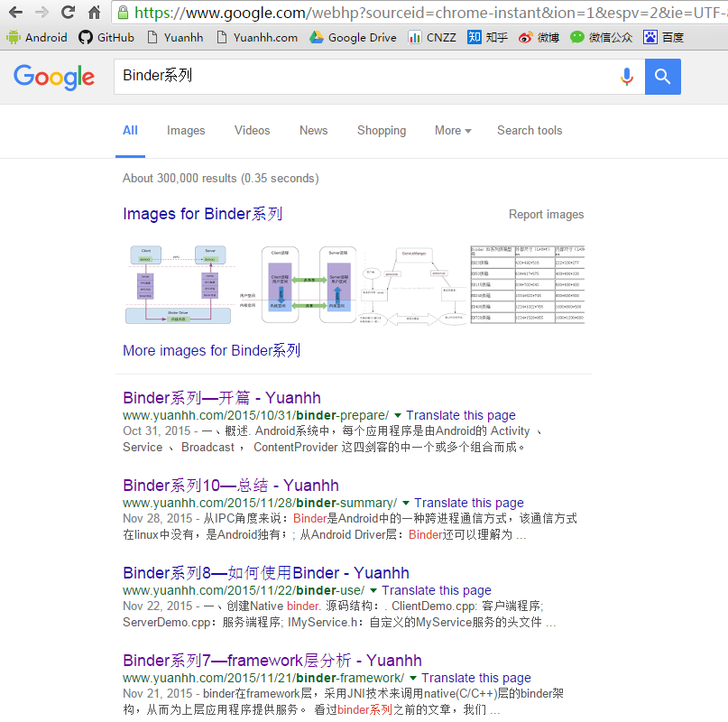The image size is (728, 722).
Task: Go back with the browser back arrow
Action: tap(15, 12)
